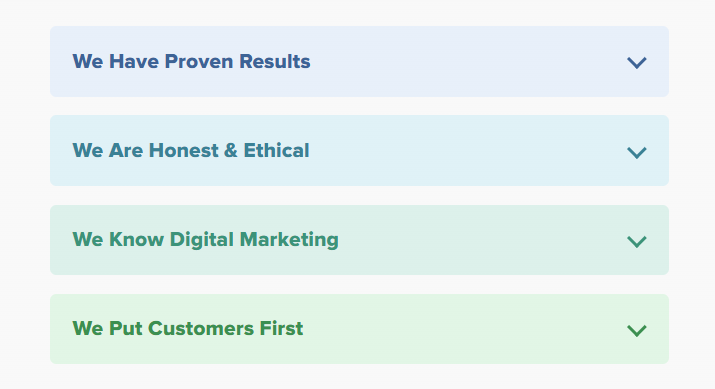
Task: Toggle the Customers First accordion row
Action: pos(359,329)
